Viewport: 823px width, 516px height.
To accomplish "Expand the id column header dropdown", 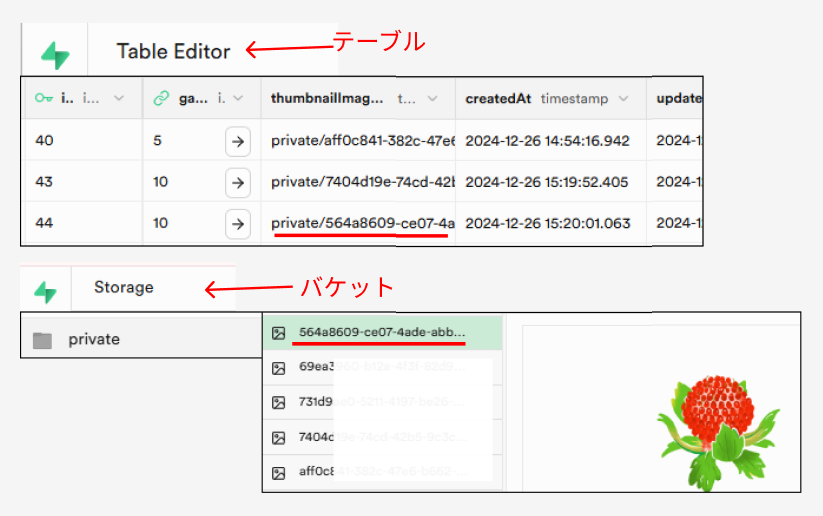I will (119, 99).
